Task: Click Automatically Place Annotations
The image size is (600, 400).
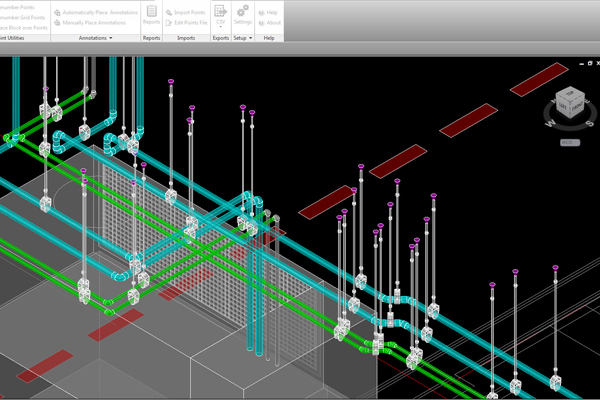Action: click(98, 11)
